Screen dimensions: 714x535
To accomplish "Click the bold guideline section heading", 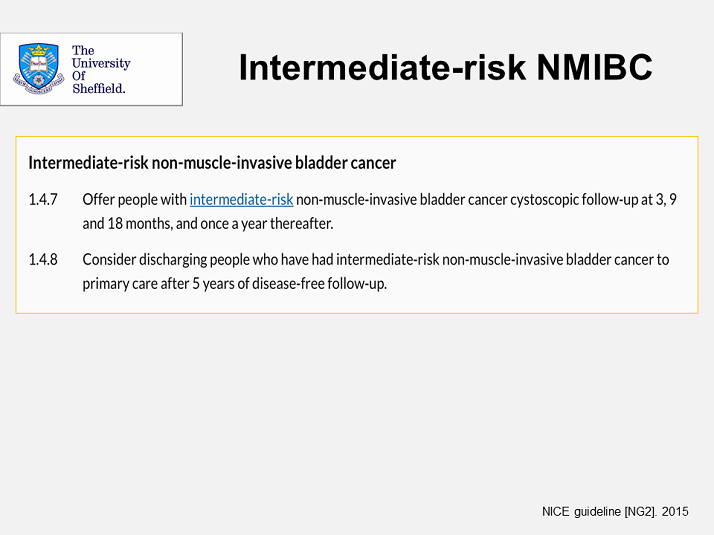I will click(x=212, y=163).
